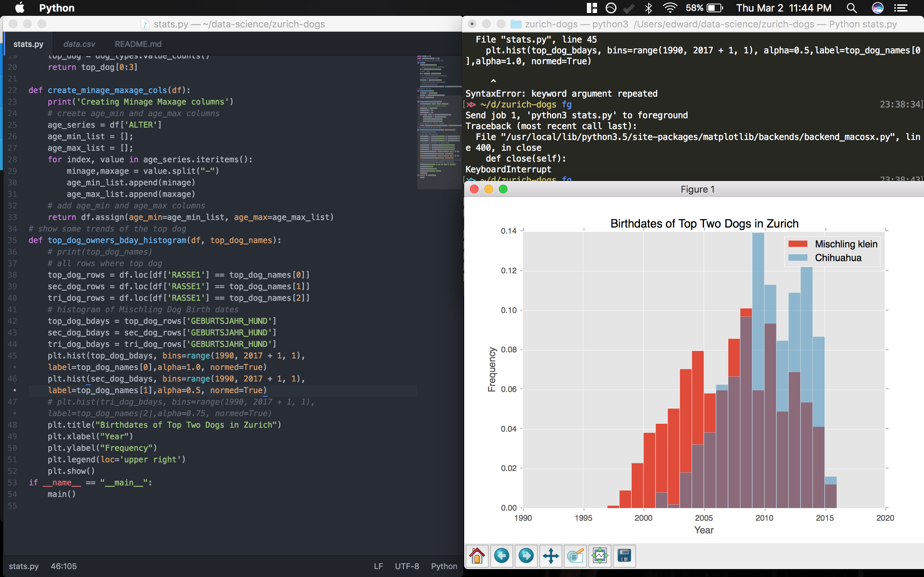Change the Python grammar selector in status bar
924x577 pixels.
pyautogui.click(x=444, y=566)
